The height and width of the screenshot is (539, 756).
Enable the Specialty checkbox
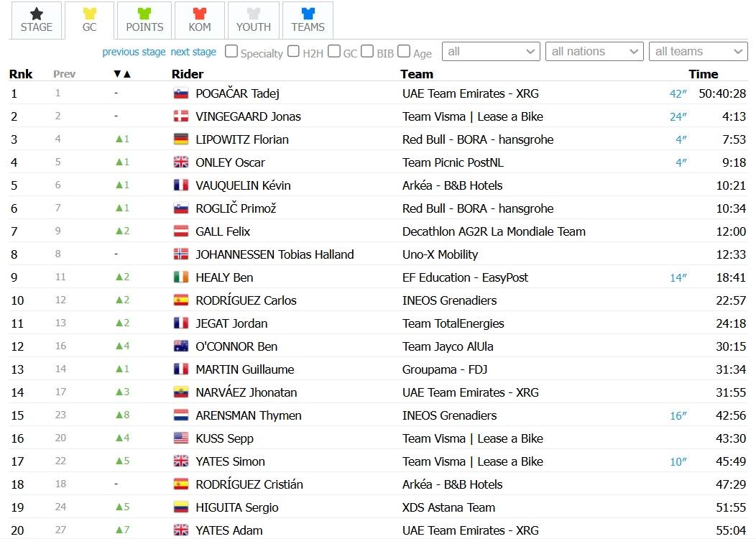(x=231, y=51)
